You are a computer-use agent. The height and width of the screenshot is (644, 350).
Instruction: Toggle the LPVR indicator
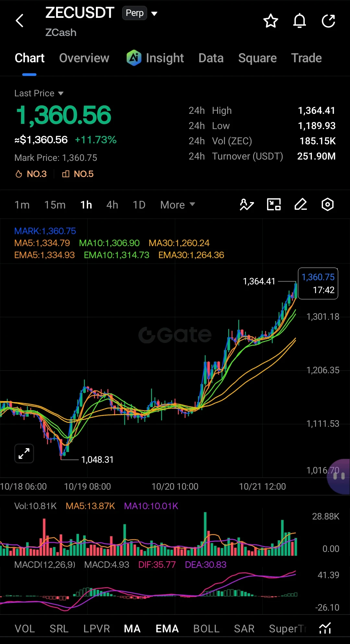97,629
